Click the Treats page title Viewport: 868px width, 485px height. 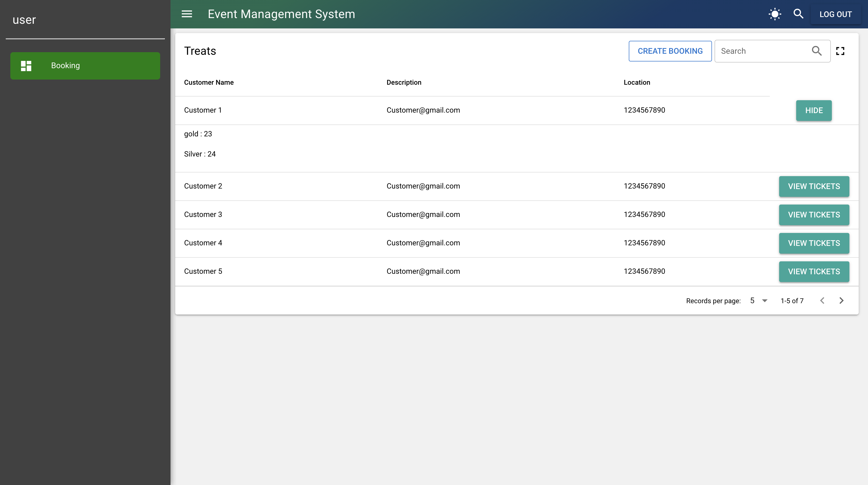coord(200,51)
